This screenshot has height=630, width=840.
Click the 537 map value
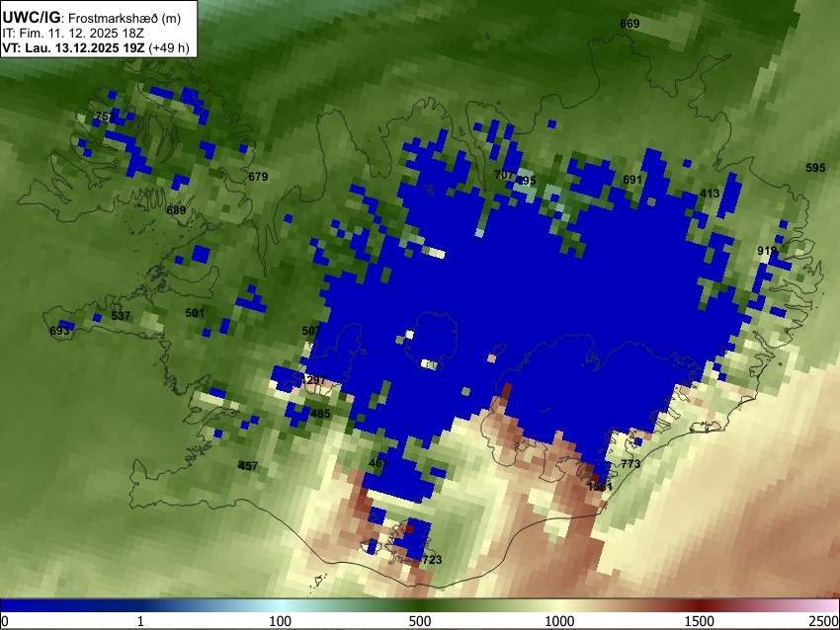(x=121, y=316)
